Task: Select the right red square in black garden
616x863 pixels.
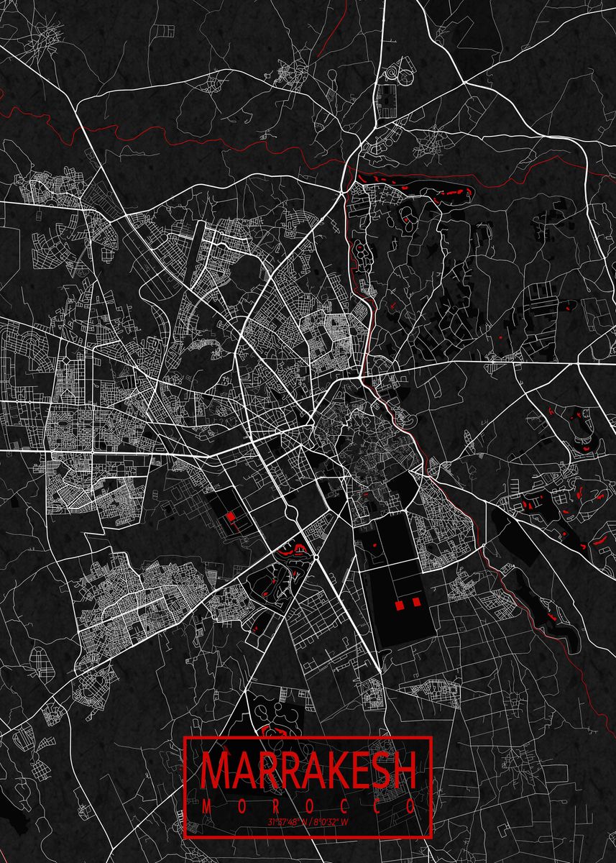Action: click(415, 602)
